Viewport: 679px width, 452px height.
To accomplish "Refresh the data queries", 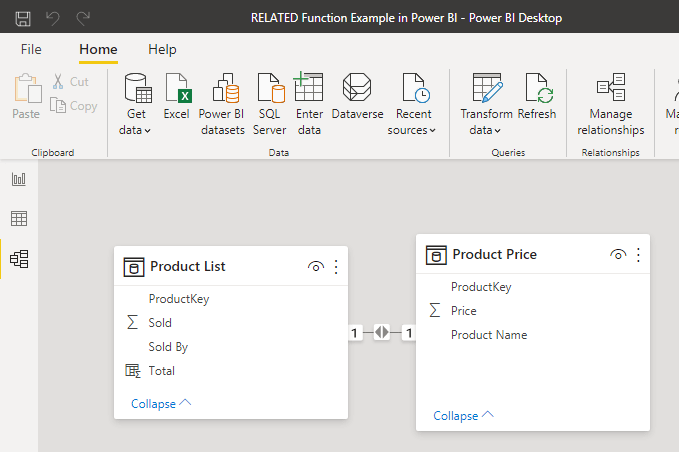I will point(537,96).
